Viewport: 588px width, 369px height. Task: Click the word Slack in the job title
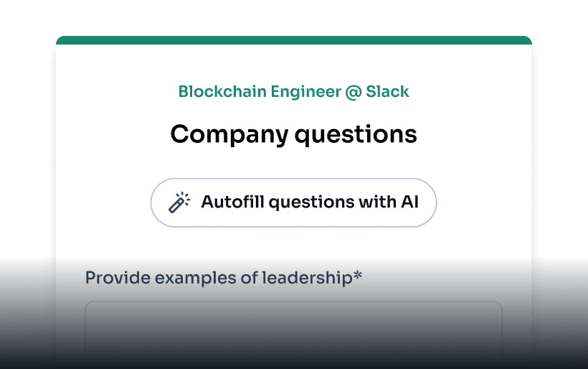[387, 92]
